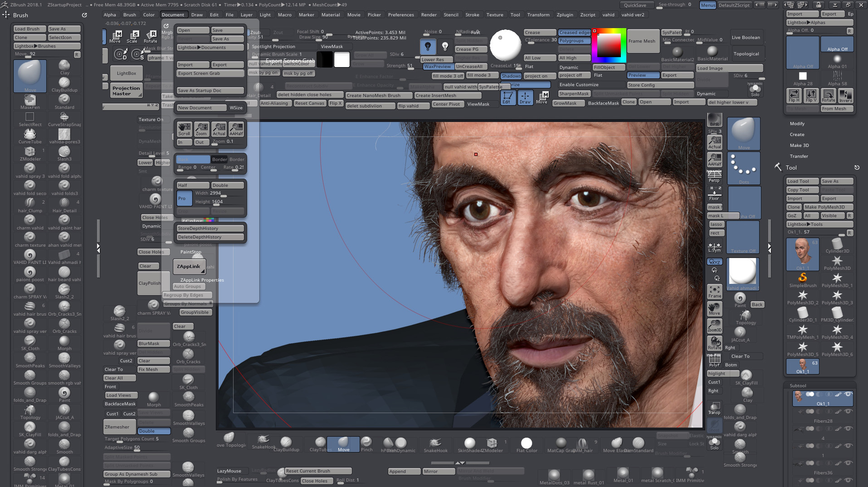Adjust the See-through slider

click(x=675, y=5)
